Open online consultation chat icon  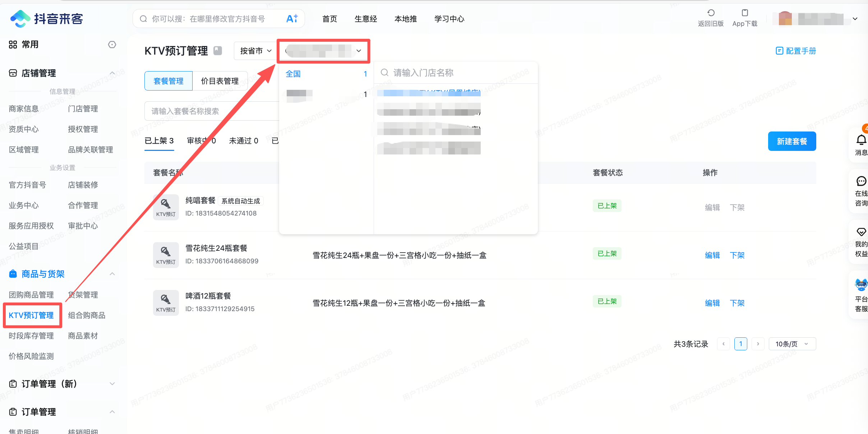pyautogui.click(x=861, y=181)
